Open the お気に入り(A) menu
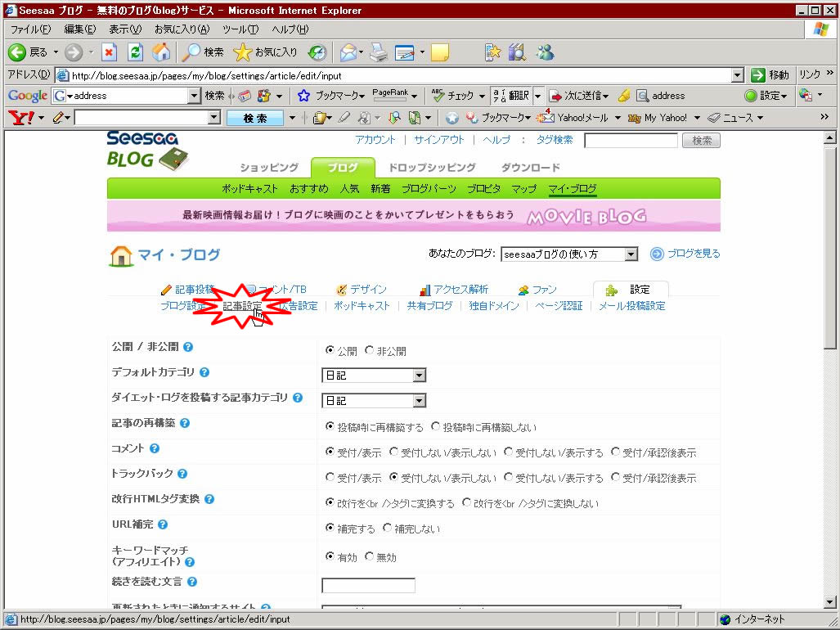The height and width of the screenshot is (630, 840). [x=182, y=29]
